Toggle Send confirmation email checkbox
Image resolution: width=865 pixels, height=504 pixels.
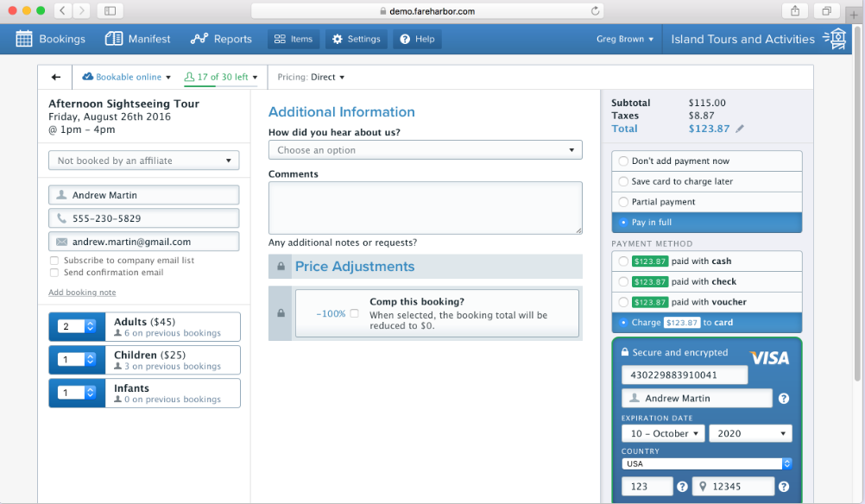click(x=54, y=273)
